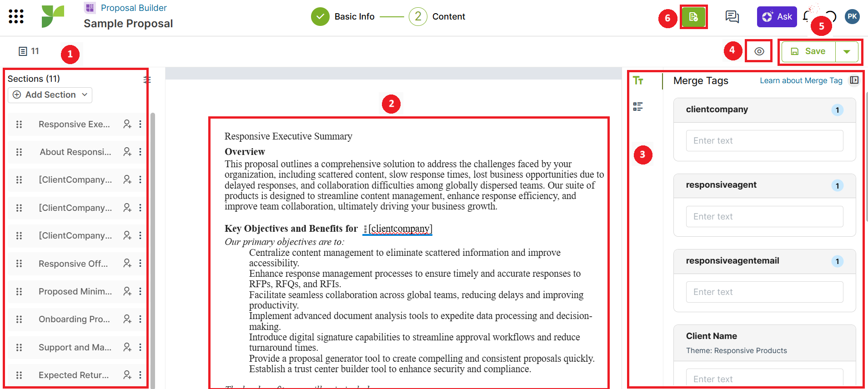Click the responsiveagentemail usage count badge

tap(837, 261)
